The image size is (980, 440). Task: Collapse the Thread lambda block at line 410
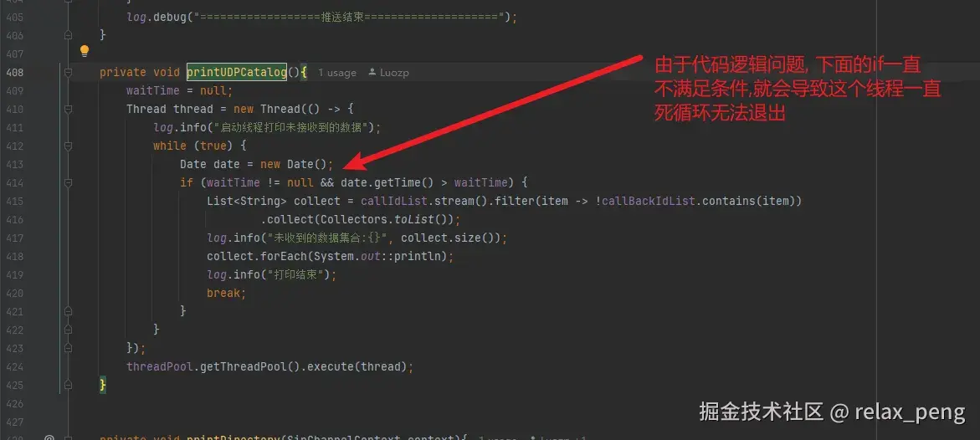pos(68,110)
